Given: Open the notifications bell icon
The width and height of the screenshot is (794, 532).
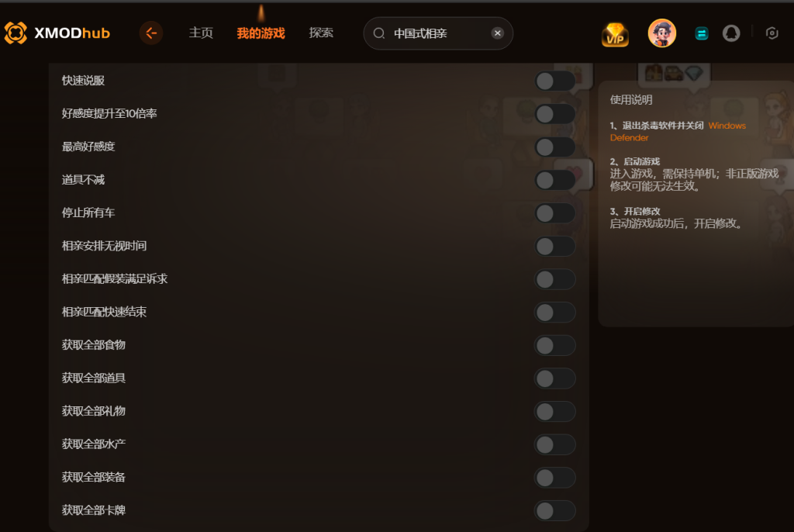Looking at the screenshot, I should [730, 33].
